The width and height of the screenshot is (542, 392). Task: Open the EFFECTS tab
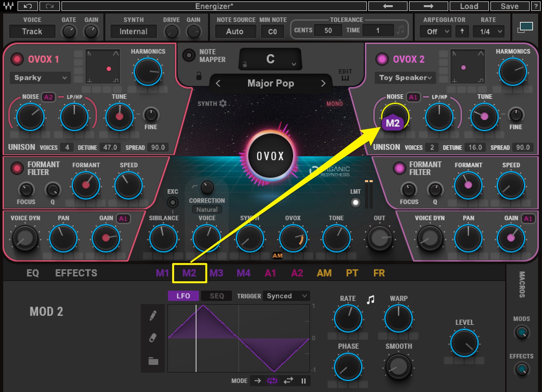point(76,273)
